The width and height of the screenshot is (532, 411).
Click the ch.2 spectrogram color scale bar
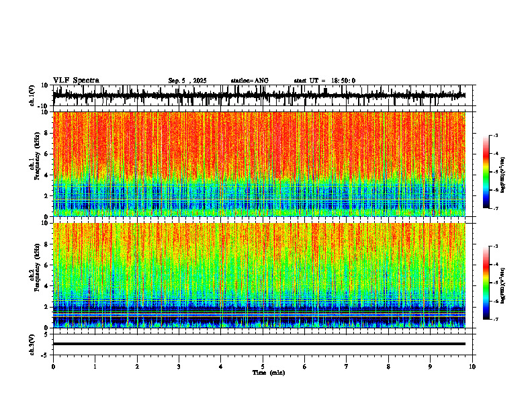click(x=486, y=283)
